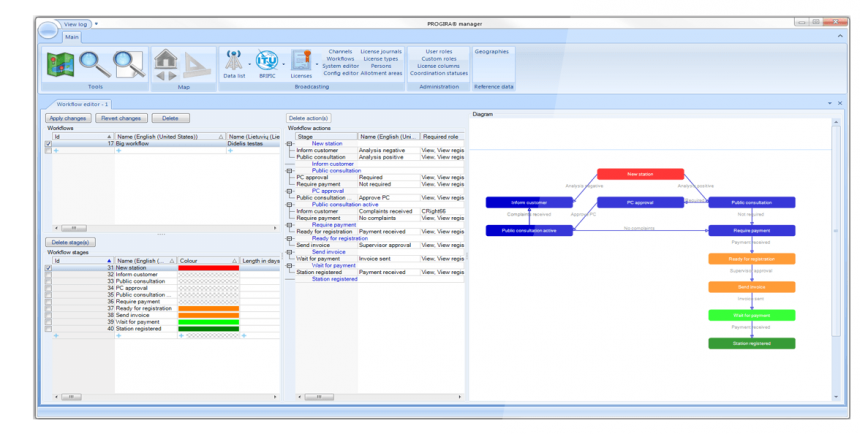Close the Workflow editor document panel

tap(840, 103)
